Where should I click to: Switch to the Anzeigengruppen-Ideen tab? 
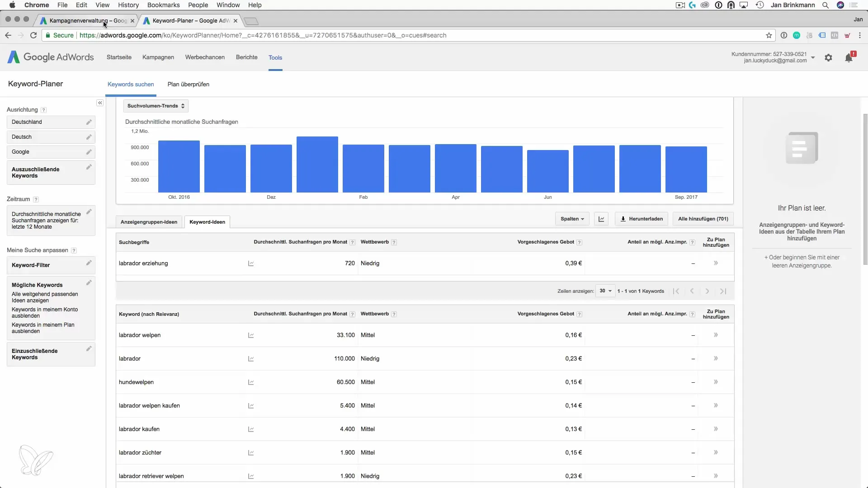click(149, 222)
